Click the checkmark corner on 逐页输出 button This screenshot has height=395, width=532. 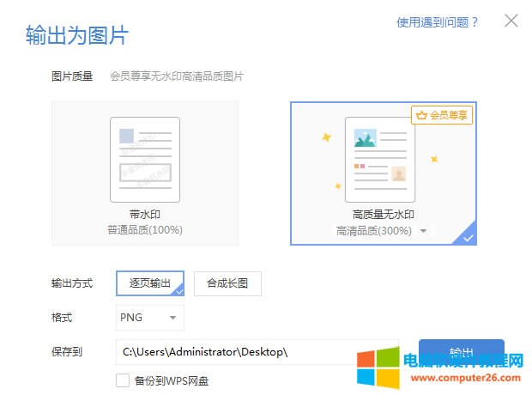[x=179, y=291]
